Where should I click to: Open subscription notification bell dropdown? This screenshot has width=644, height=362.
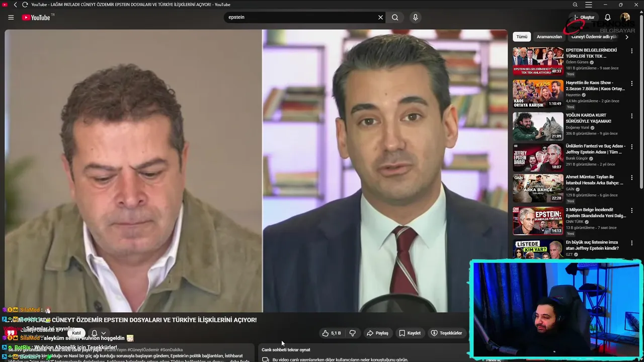pos(99,333)
